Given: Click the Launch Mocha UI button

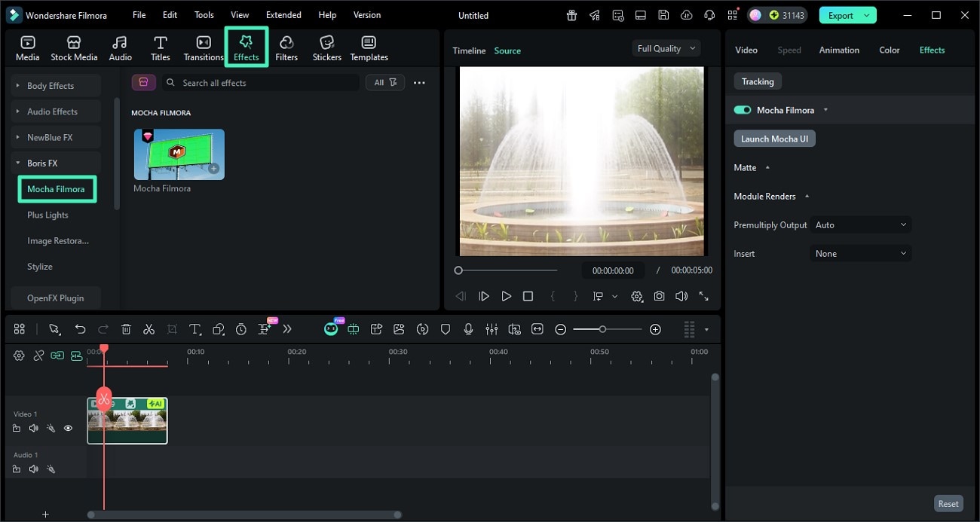Looking at the screenshot, I should (x=774, y=138).
